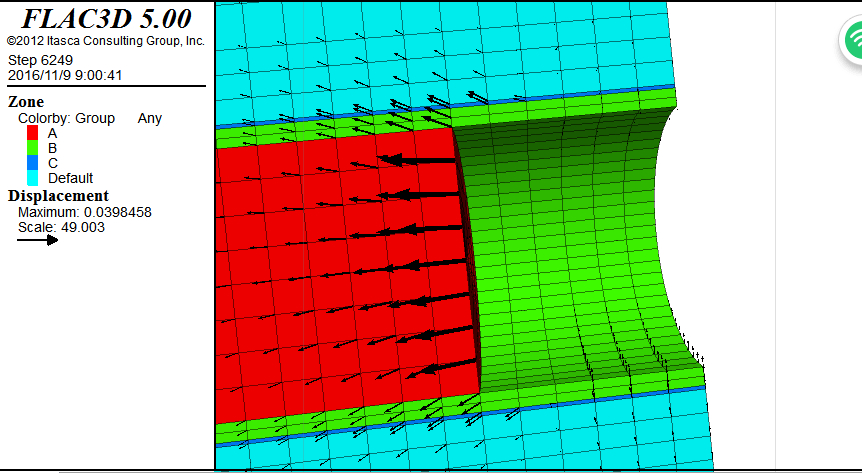Click the 'Displacement' legend heading
Screen dimensions: 862x473
tap(58, 196)
